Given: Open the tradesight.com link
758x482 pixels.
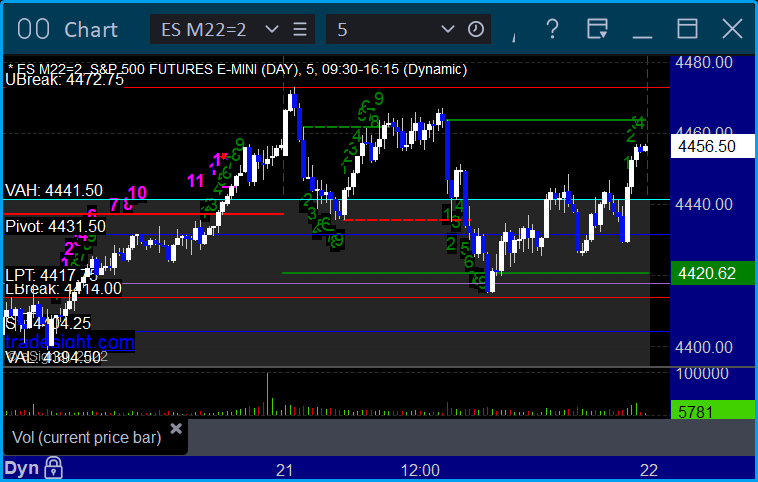Looking at the screenshot, I should [70, 342].
